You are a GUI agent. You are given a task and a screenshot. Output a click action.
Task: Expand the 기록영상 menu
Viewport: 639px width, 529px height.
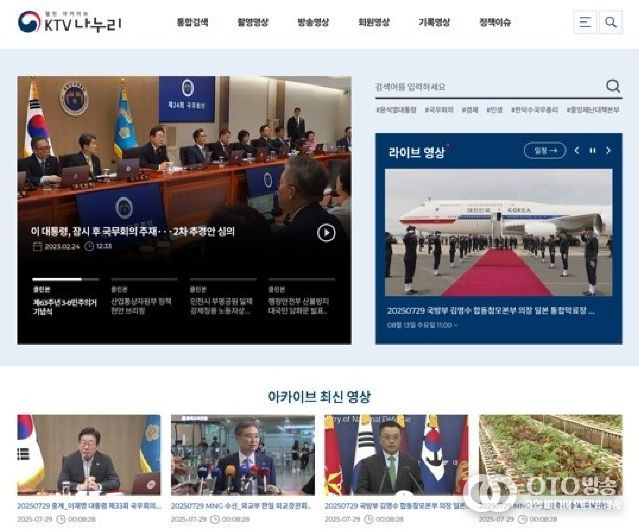[x=433, y=22]
